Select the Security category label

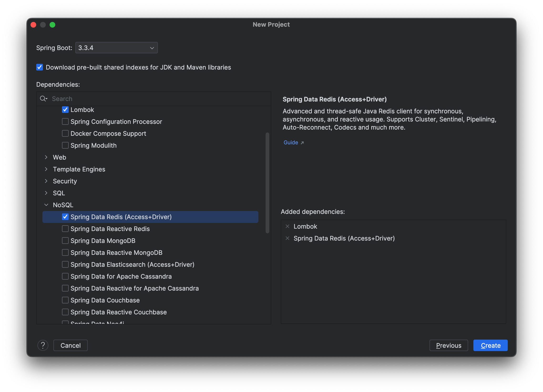pyautogui.click(x=65, y=181)
